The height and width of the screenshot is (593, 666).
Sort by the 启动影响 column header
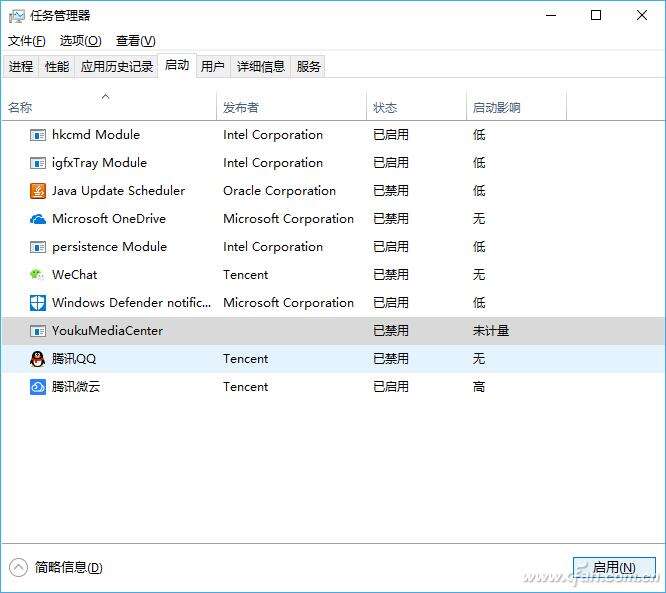pyautogui.click(x=516, y=105)
